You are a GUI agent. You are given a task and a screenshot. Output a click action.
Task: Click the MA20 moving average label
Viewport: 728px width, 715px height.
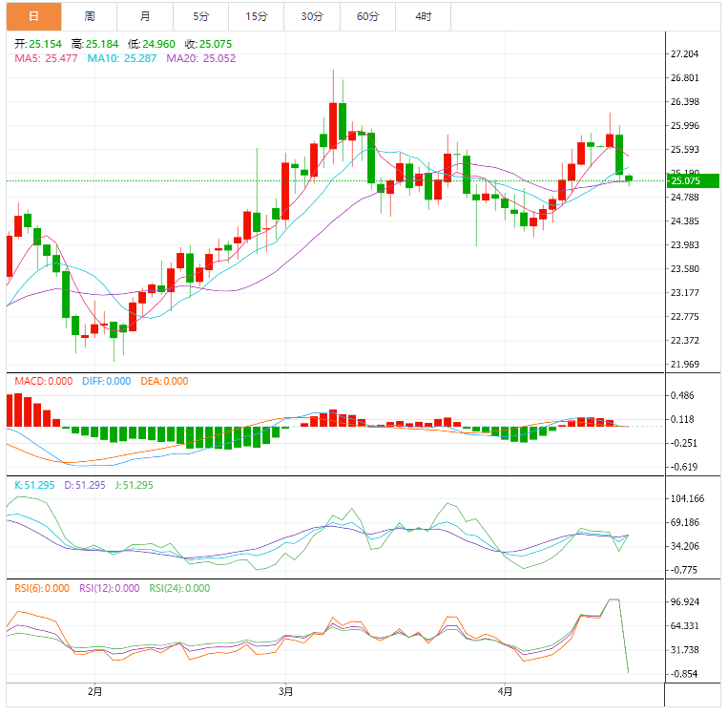click(200, 58)
